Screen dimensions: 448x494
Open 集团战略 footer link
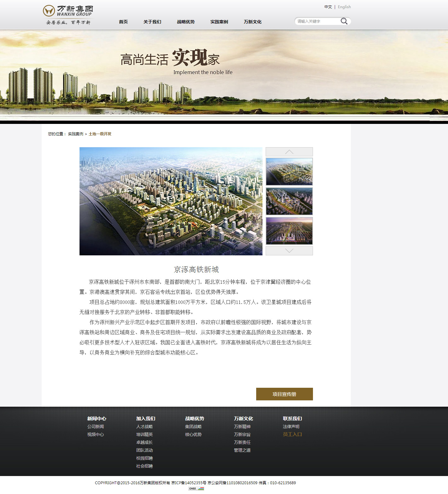[193, 427]
